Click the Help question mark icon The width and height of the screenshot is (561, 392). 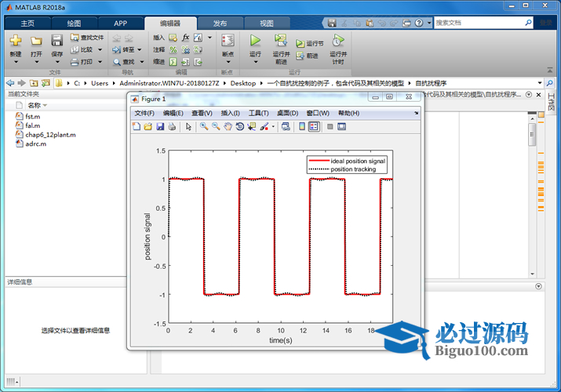click(419, 23)
